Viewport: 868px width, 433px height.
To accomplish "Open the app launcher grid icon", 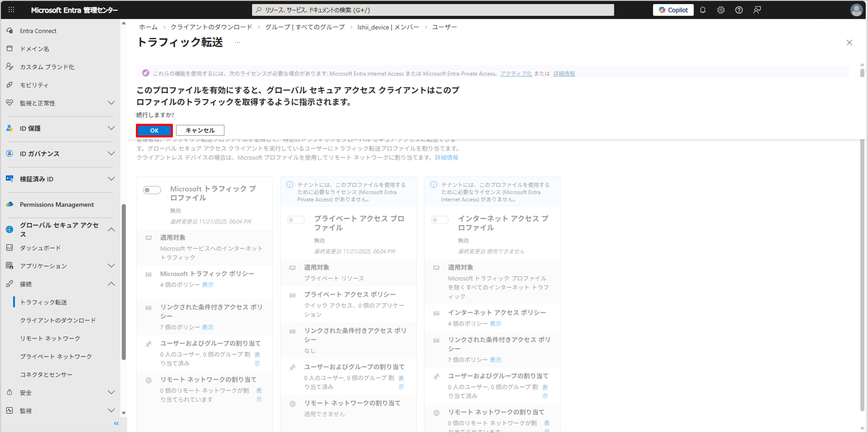I will (11, 10).
